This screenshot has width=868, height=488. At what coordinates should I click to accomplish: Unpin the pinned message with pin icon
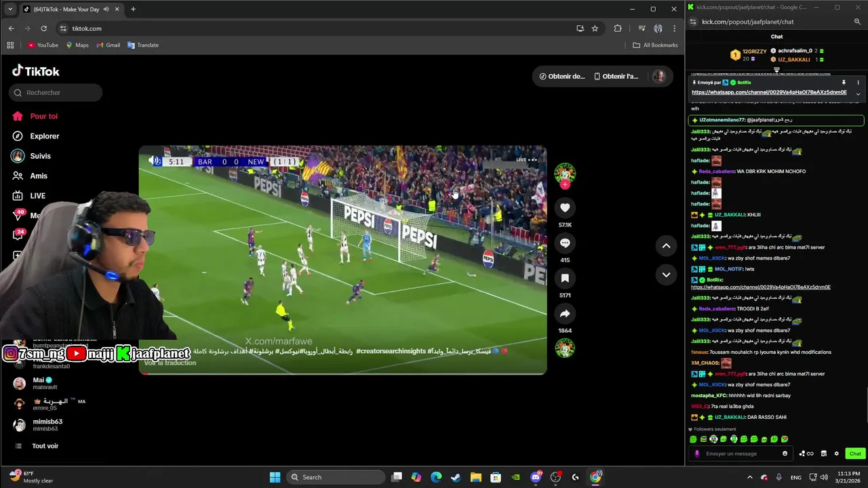[844, 83]
